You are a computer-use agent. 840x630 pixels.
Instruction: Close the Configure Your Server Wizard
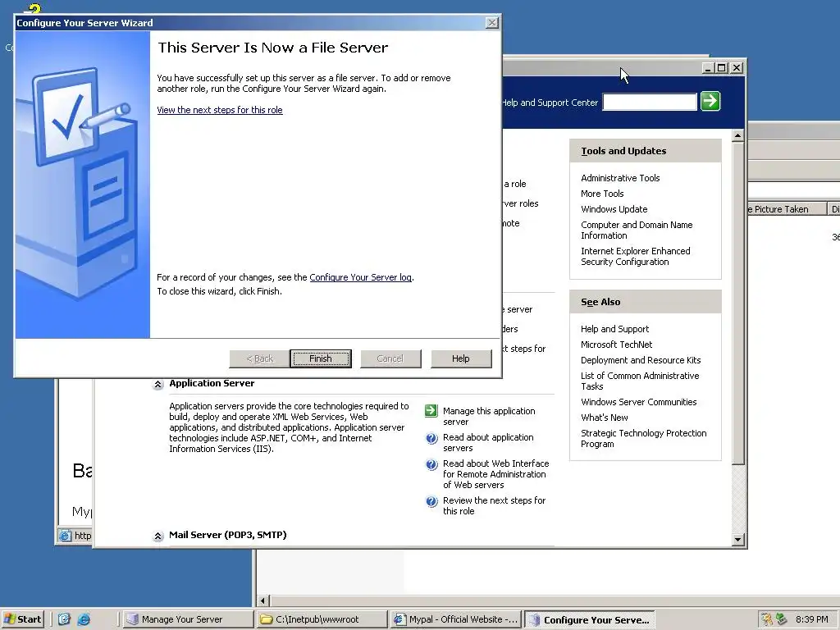pyautogui.click(x=491, y=22)
